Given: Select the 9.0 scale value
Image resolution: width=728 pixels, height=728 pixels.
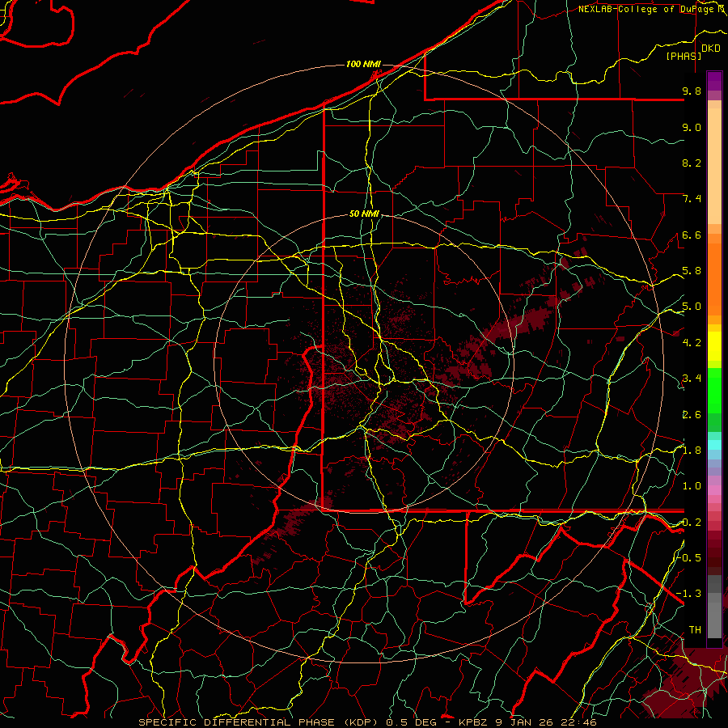Looking at the screenshot, I should 692,127.
